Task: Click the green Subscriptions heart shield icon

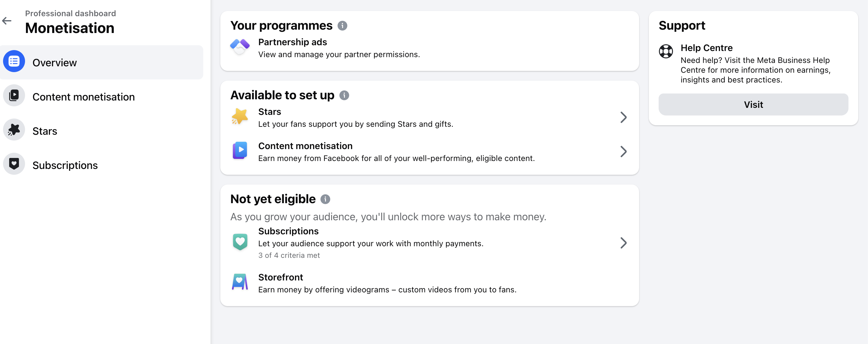Action: point(240,241)
